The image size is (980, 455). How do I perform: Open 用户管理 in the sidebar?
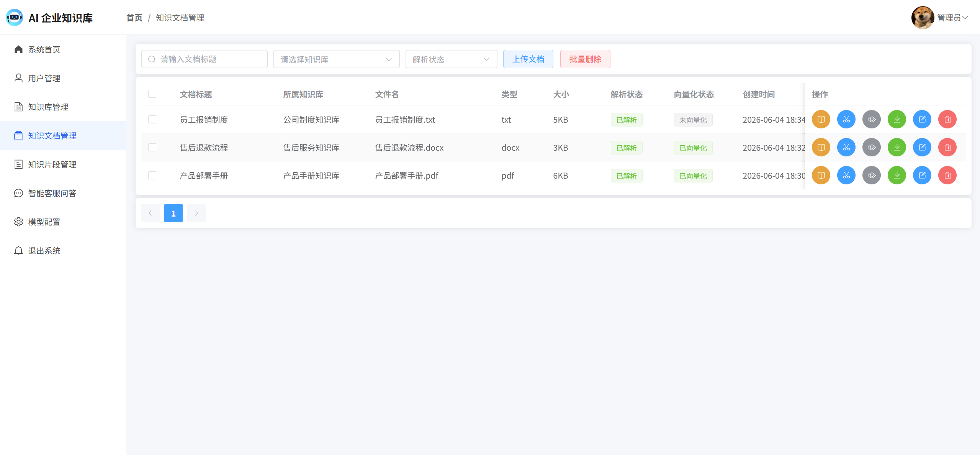(63, 78)
